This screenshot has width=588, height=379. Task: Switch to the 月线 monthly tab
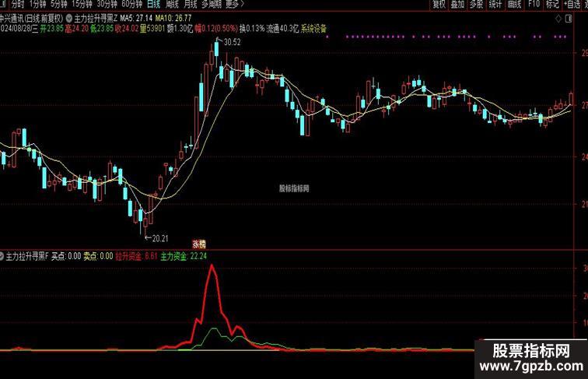pos(191,5)
